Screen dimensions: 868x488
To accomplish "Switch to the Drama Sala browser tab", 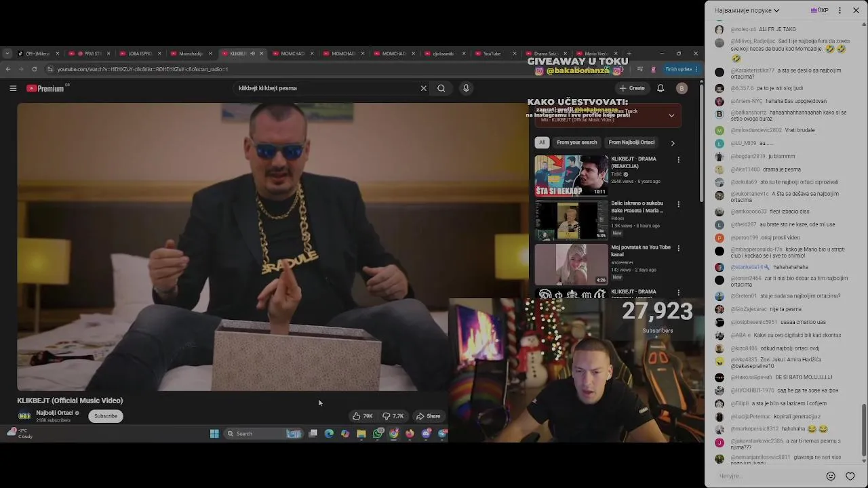I will [x=546, y=54].
